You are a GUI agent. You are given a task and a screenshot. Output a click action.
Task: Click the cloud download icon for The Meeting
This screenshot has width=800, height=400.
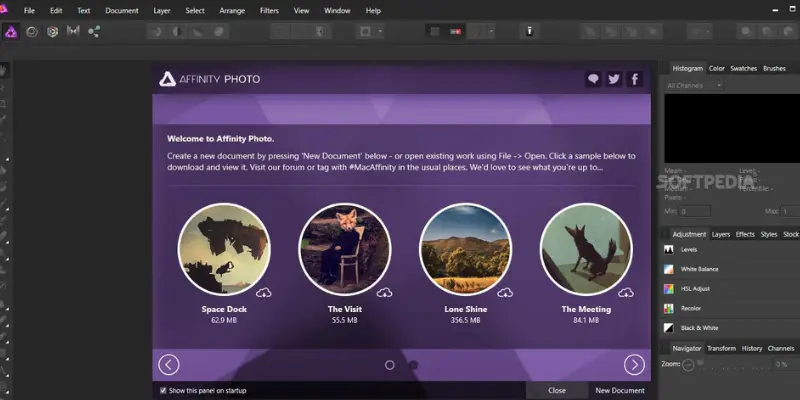pyautogui.click(x=626, y=292)
